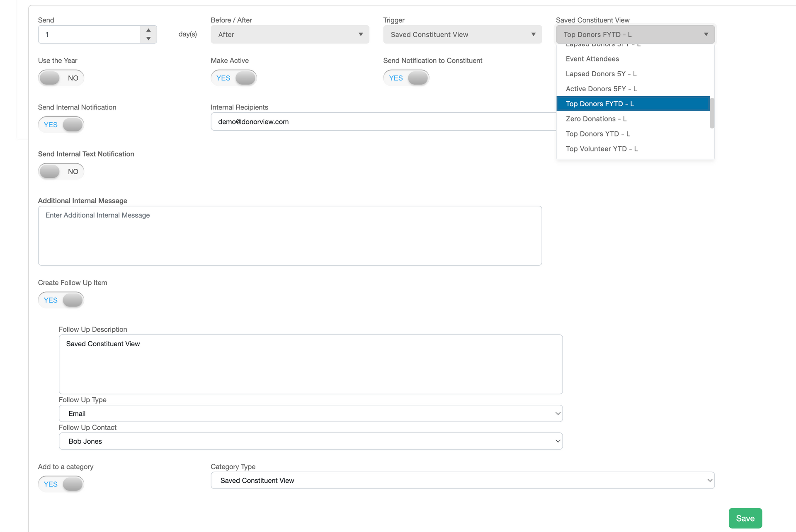Collapse the Saved Constituent View dropdown

635,34
